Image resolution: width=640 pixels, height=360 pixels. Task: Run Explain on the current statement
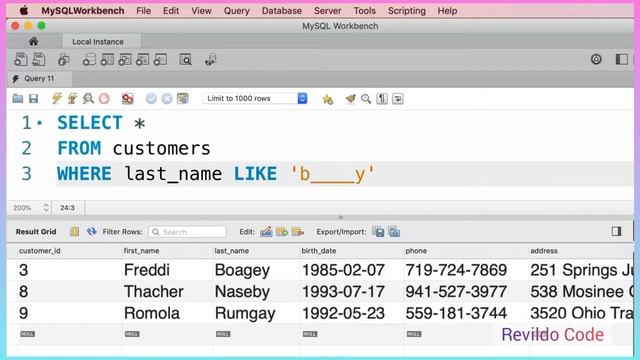click(x=88, y=98)
